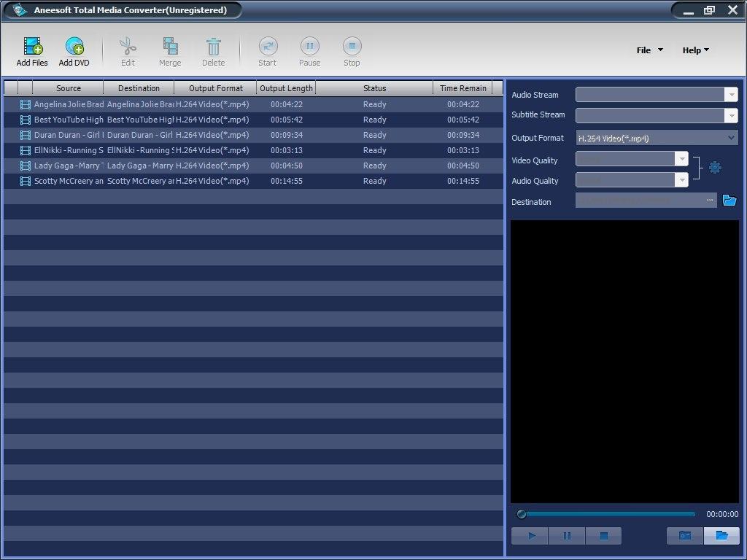Click the Add DVD icon
This screenshot has height=560, width=747.
coord(74,50)
